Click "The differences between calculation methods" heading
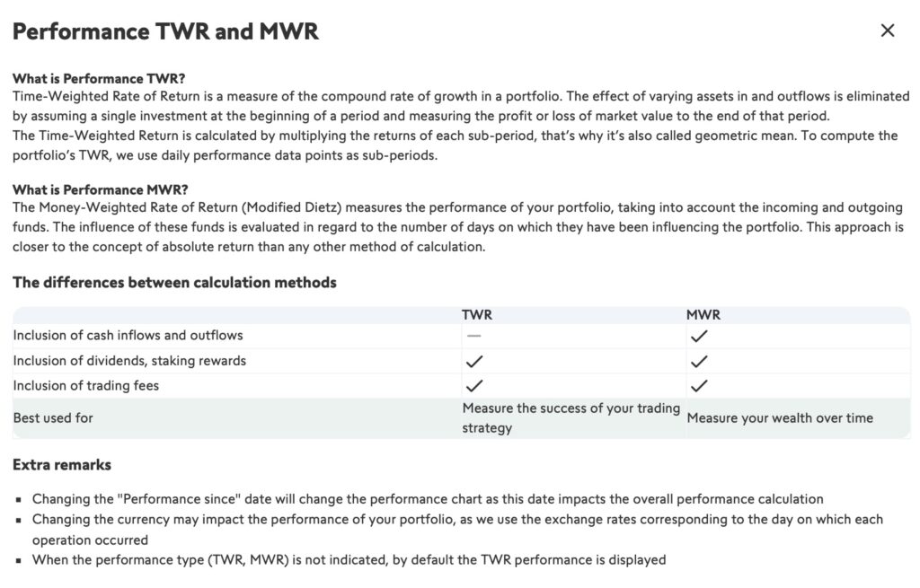The image size is (920, 588). (174, 283)
